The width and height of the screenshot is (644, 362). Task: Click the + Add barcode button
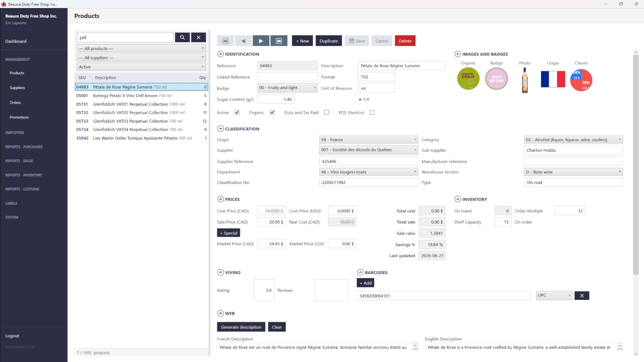365,283
